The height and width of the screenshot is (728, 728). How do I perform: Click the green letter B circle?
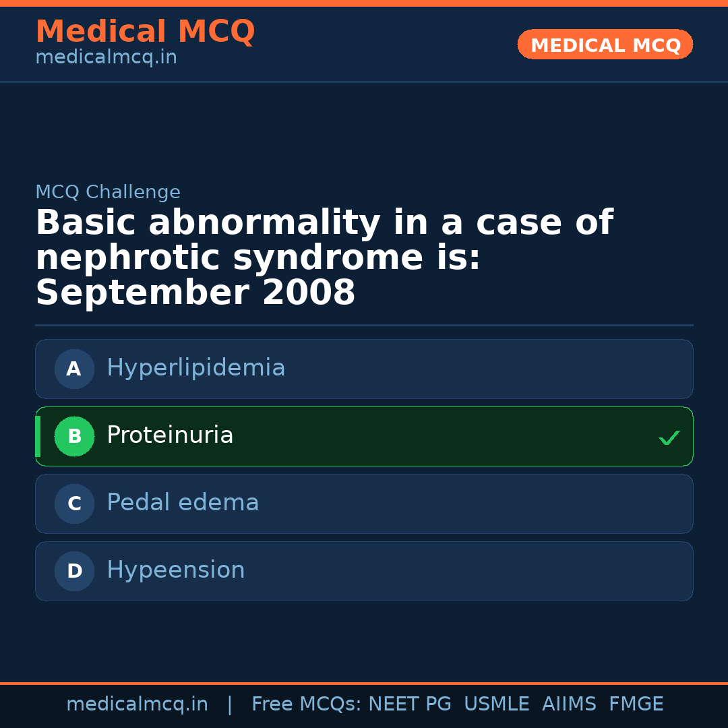[x=74, y=436]
